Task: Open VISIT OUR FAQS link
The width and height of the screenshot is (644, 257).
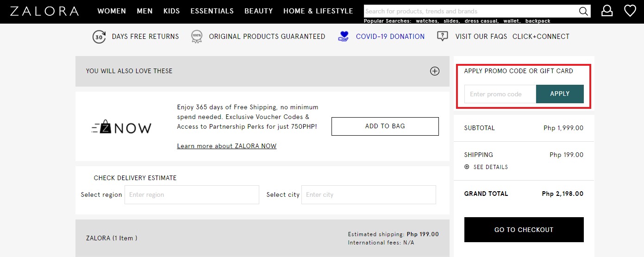Action: click(481, 37)
